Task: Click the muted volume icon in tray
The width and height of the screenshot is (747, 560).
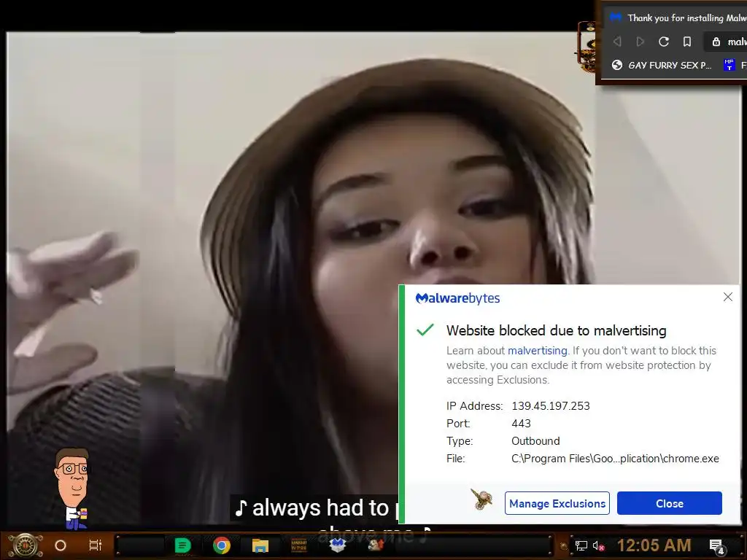Action: 598,545
